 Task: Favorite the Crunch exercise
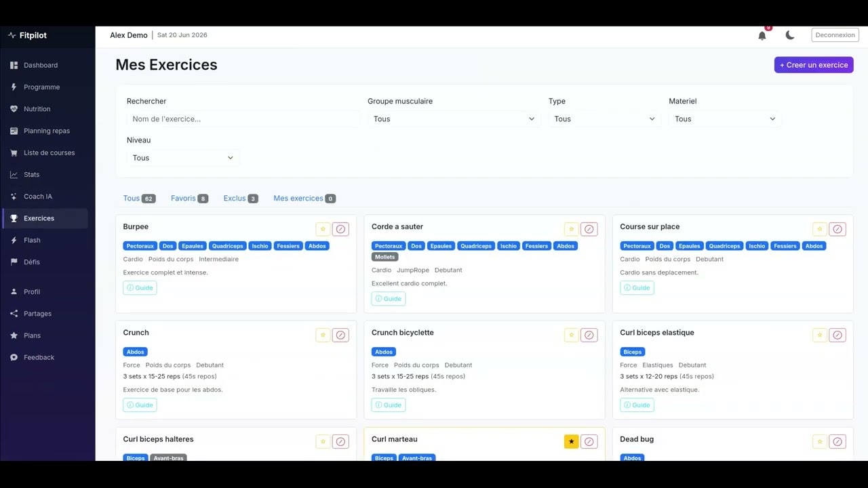click(323, 335)
